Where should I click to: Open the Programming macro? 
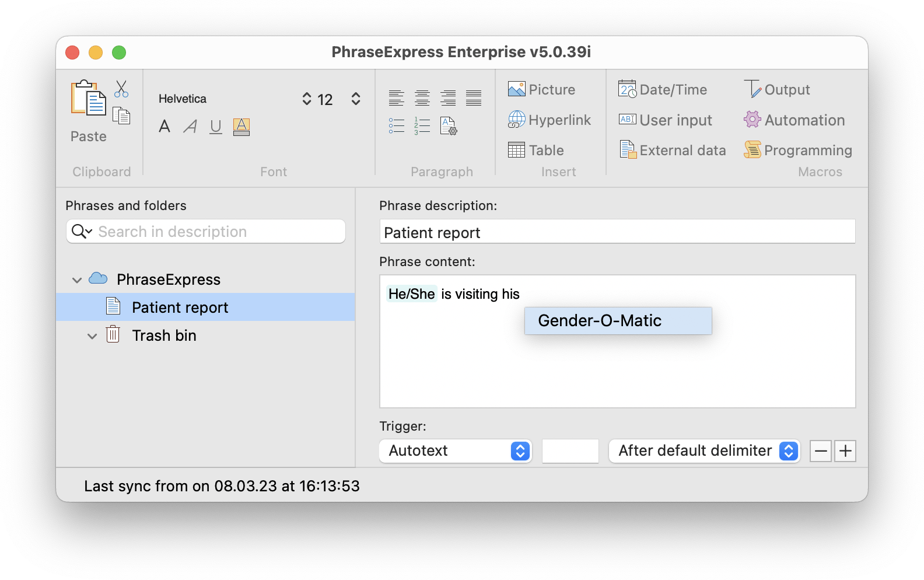click(x=797, y=150)
